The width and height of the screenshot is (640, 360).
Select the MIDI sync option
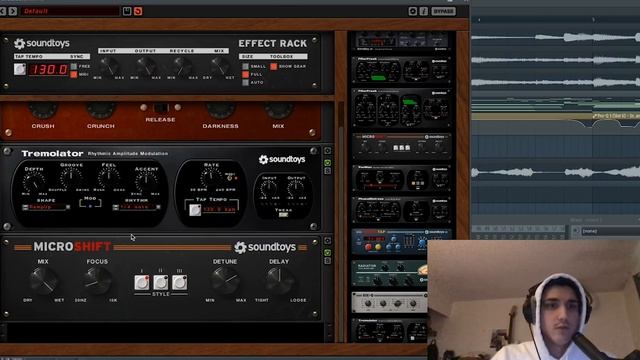(x=74, y=74)
